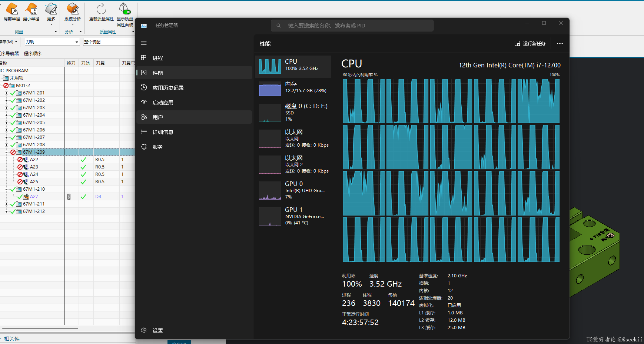Viewport: 644px width, 344px height.
Task: Open the 更多 measure tools icon
Action: pyautogui.click(x=51, y=9)
